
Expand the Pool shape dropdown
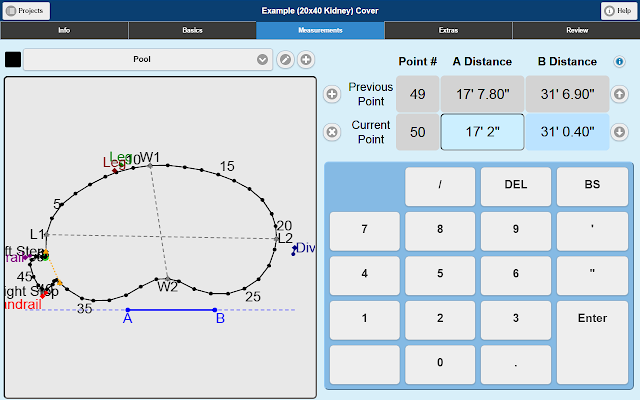pyautogui.click(x=148, y=60)
